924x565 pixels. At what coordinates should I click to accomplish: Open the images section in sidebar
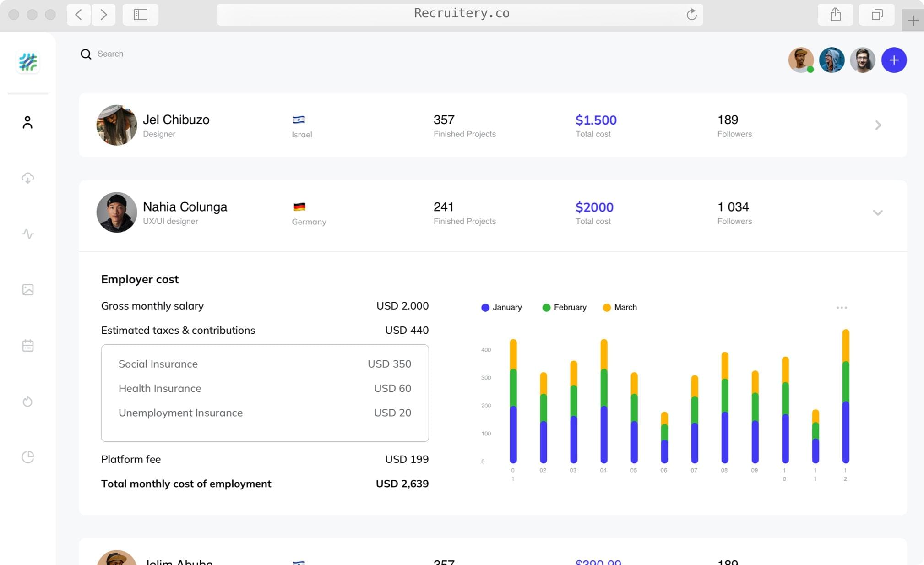point(28,289)
